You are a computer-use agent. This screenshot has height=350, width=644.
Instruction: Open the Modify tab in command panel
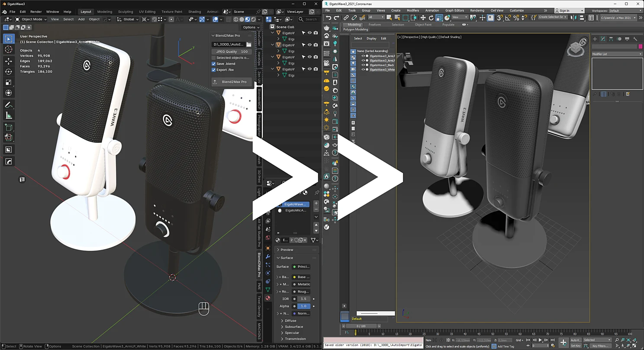[x=603, y=39]
